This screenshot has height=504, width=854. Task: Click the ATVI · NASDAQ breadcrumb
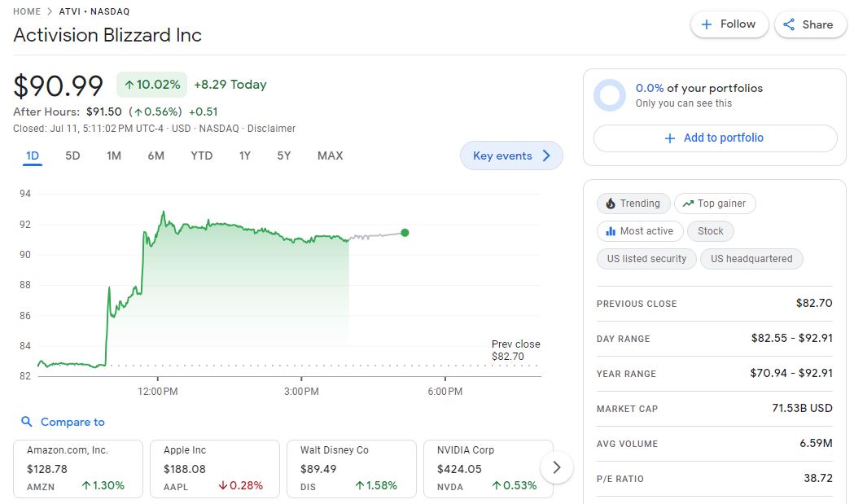pos(94,11)
